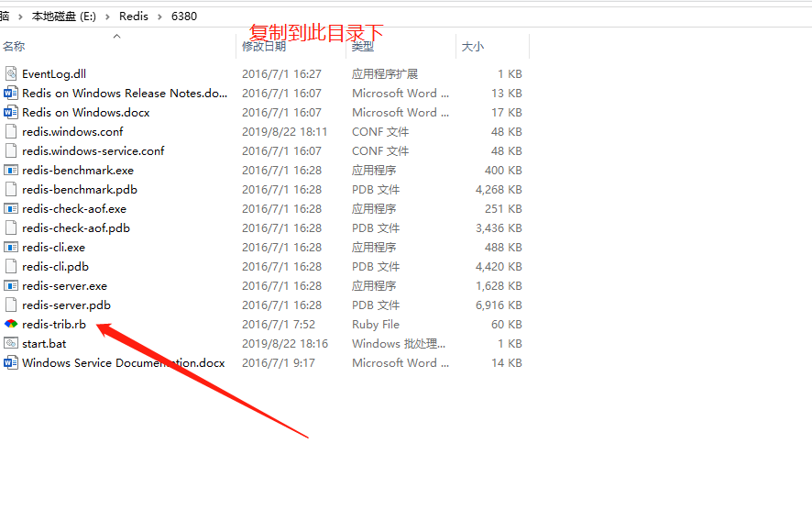The width and height of the screenshot is (812, 521).
Task: Click the file icon of redis-server.pdb
Action: tap(11, 305)
